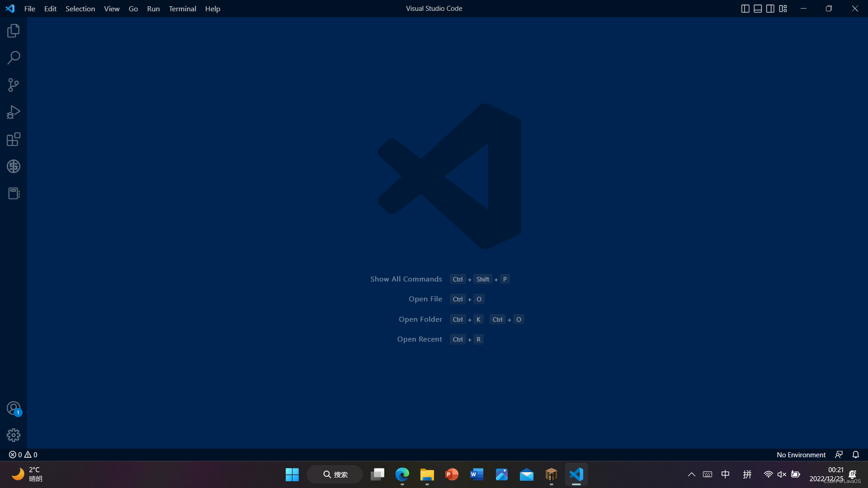Open the No Environment selector in status bar
The width and height of the screenshot is (868, 488).
tap(801, 455)
